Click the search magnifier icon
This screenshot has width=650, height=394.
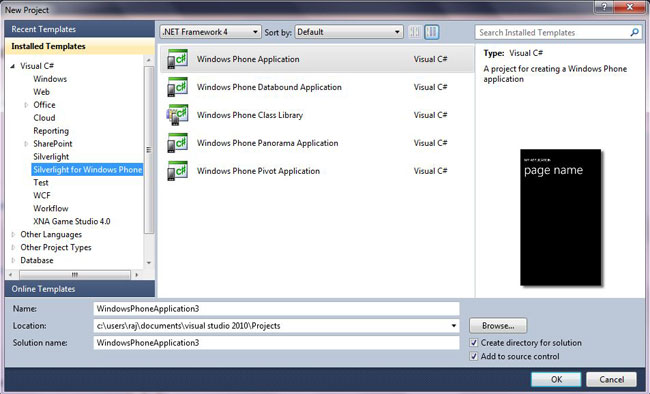[x=634, y=32]
